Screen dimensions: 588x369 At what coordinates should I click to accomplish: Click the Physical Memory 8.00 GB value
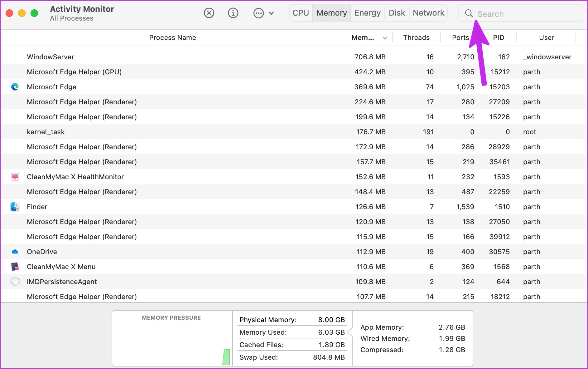pyautogui.click(x=331, y=320)
